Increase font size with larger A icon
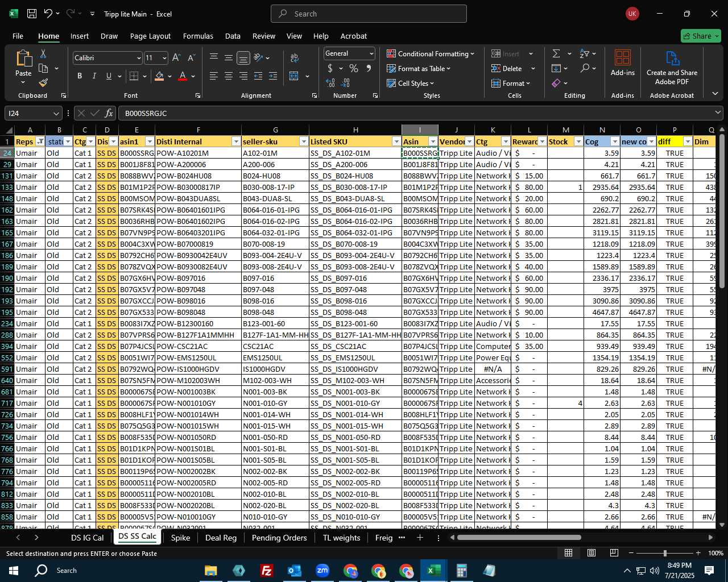Viewport: 728px width, 582px height. click(x=176, y=58)
